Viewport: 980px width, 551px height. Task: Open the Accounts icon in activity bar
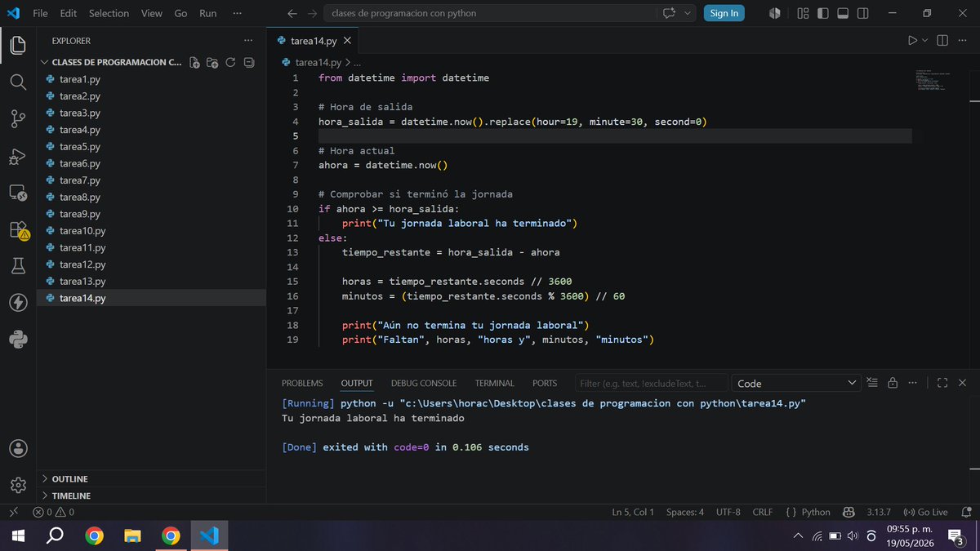(x=18, y=448)
